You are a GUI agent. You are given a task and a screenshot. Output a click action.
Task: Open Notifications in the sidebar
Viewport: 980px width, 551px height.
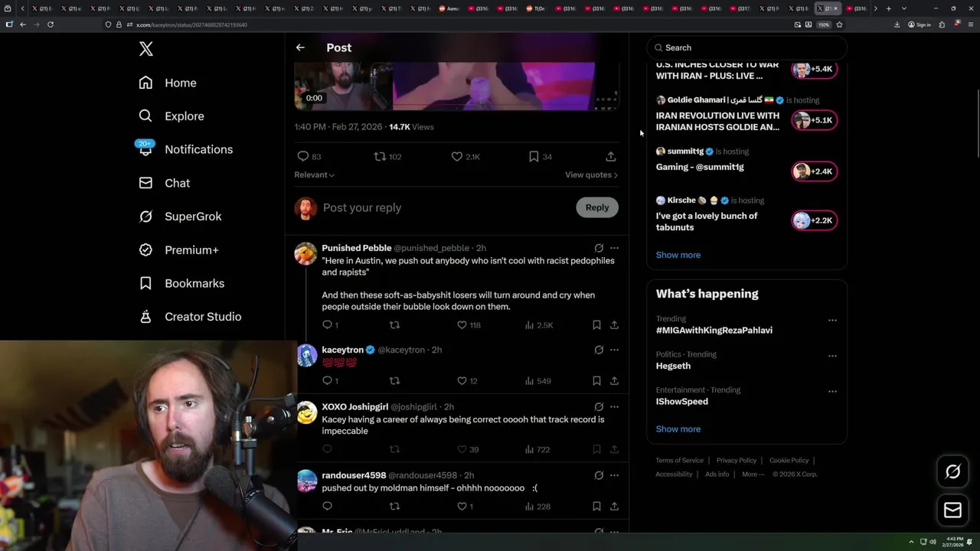point(185,149)
